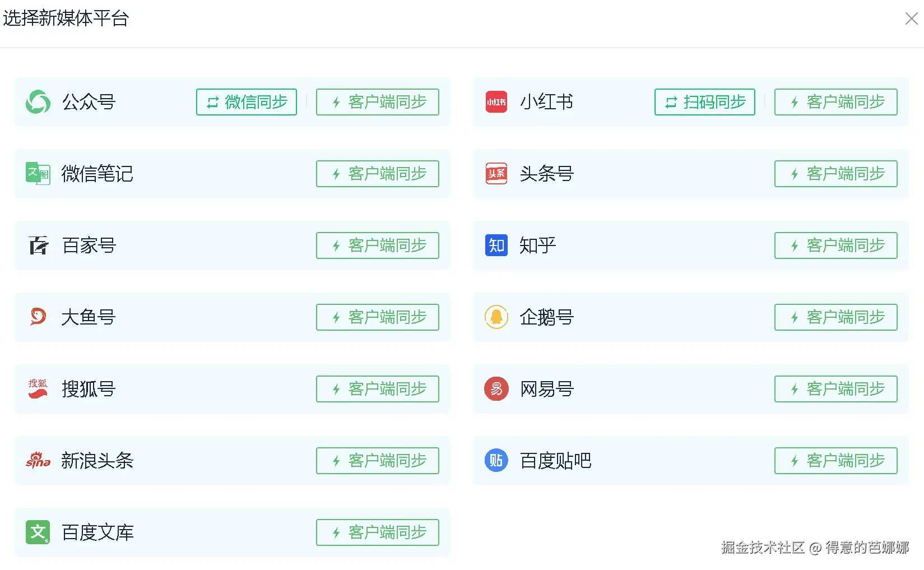Click the 小红书 red logo icon

click(x=496, y=102)
